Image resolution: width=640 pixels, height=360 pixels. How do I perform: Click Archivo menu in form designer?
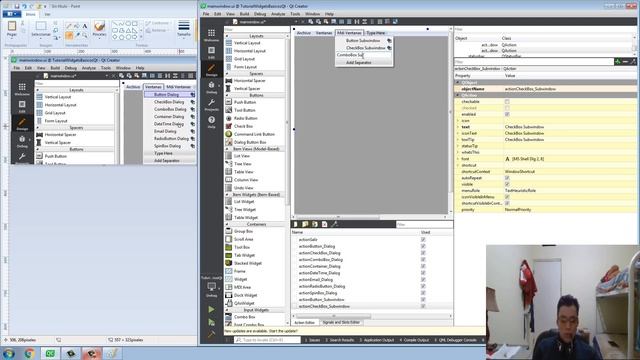[x=303, y=33]
